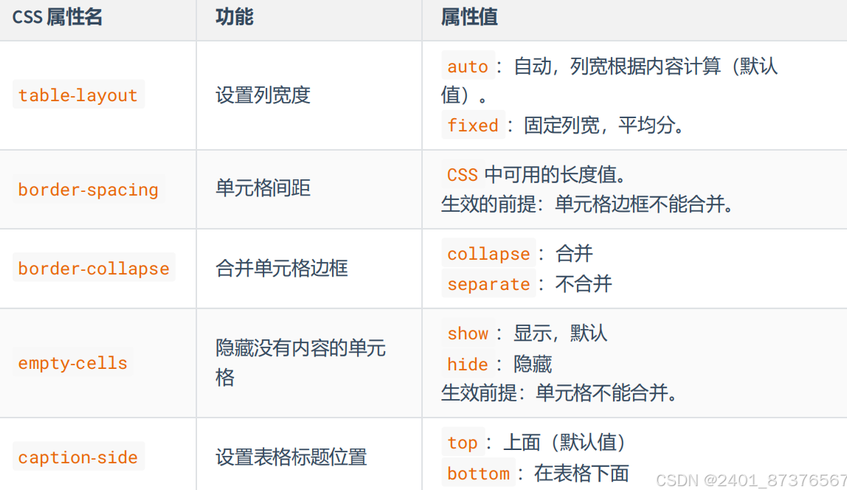Click the text '上面（默认值）' beside top
The height and width of the screenshot is (490, 847).
coord(564,442)
